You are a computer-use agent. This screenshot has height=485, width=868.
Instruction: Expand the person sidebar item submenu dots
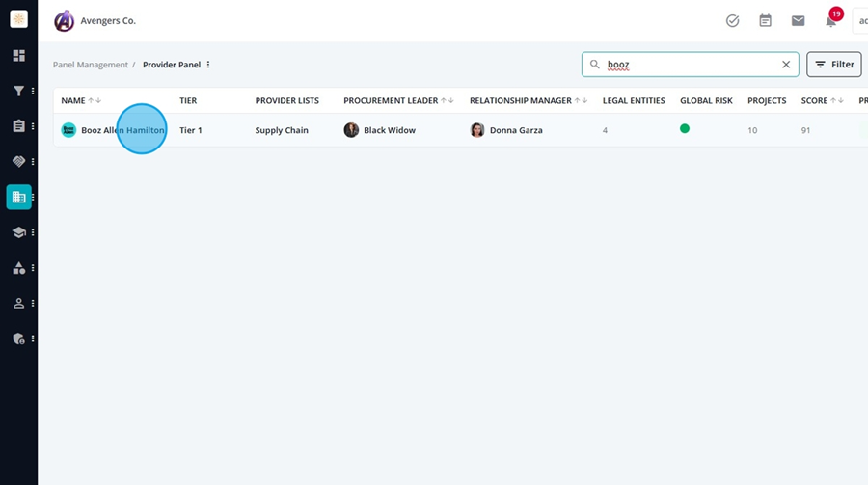(x=33, y=304)
